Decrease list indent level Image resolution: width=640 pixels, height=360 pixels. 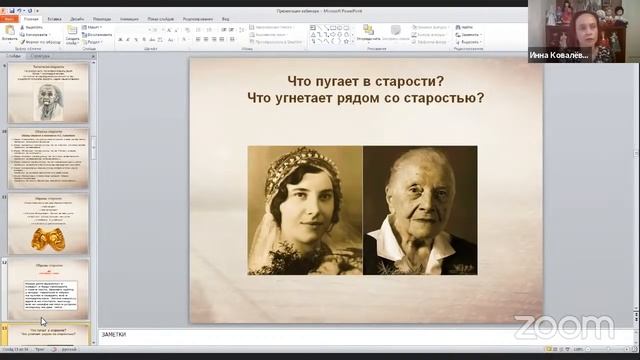[x=224, y=30]
